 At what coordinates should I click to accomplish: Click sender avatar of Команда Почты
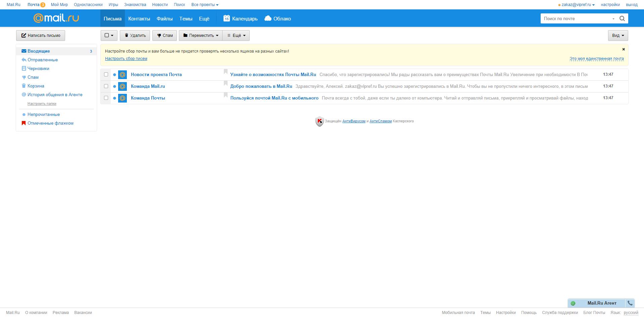(x=122, y=98)
